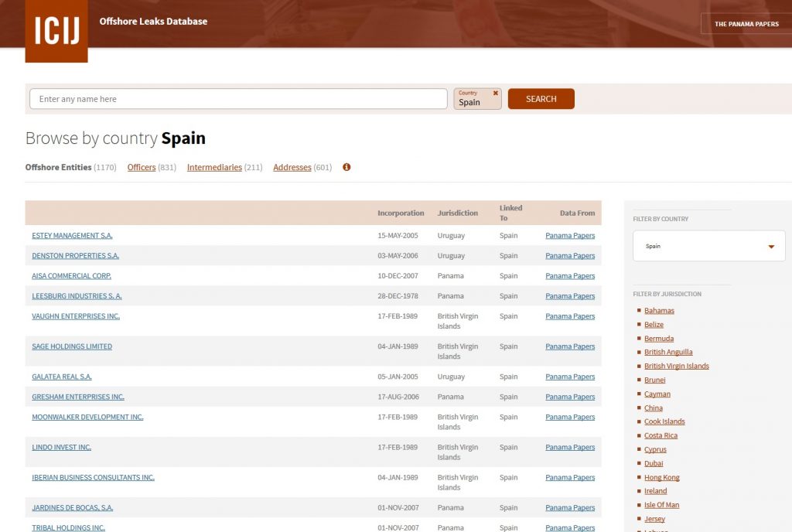Open The Panama Papers button
The image size is (792, 532).
746,24
